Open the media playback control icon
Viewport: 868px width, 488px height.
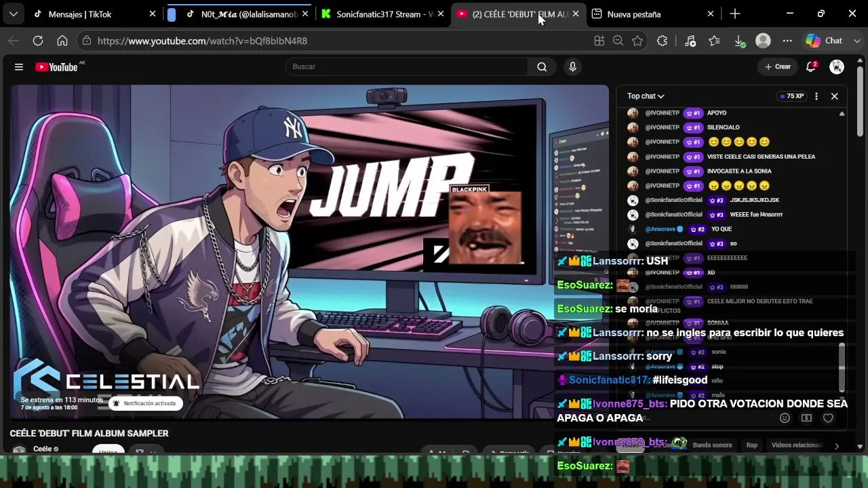[x=690, y=41]
